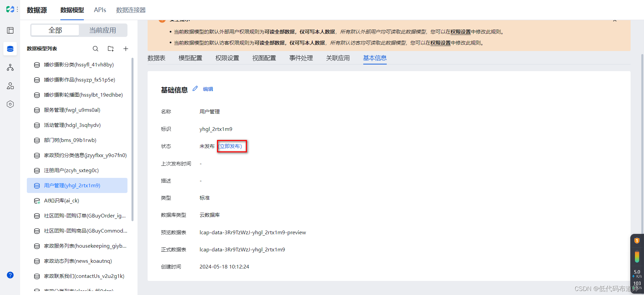
Task: Search the data model list
Action: pos(96,49)
